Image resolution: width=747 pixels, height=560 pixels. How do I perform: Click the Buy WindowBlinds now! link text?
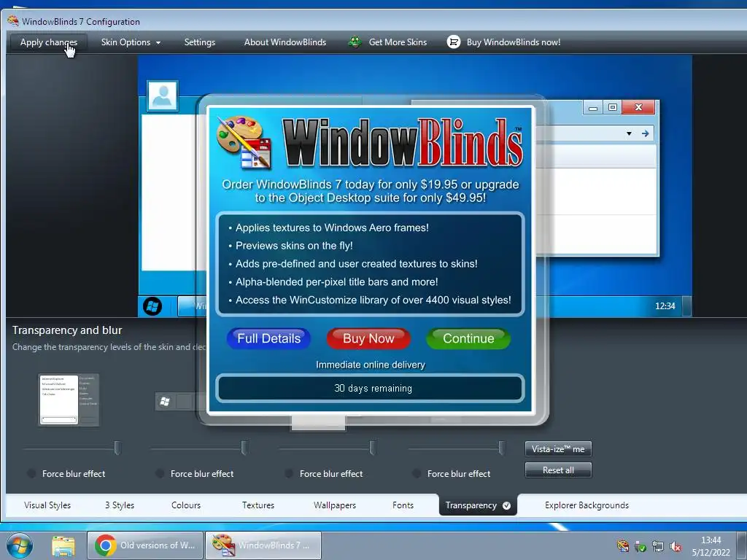tap(514, 42)
